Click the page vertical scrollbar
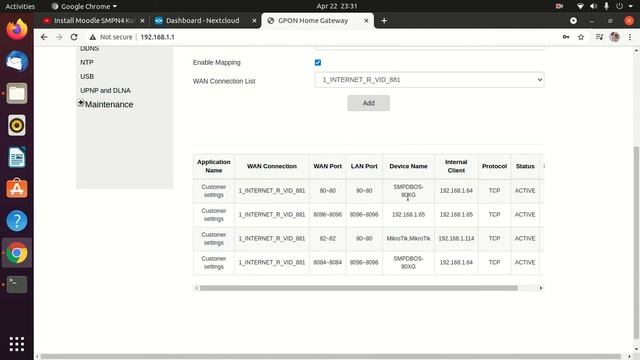The width and height of the screenshot is (640, 360). [636, 243]
